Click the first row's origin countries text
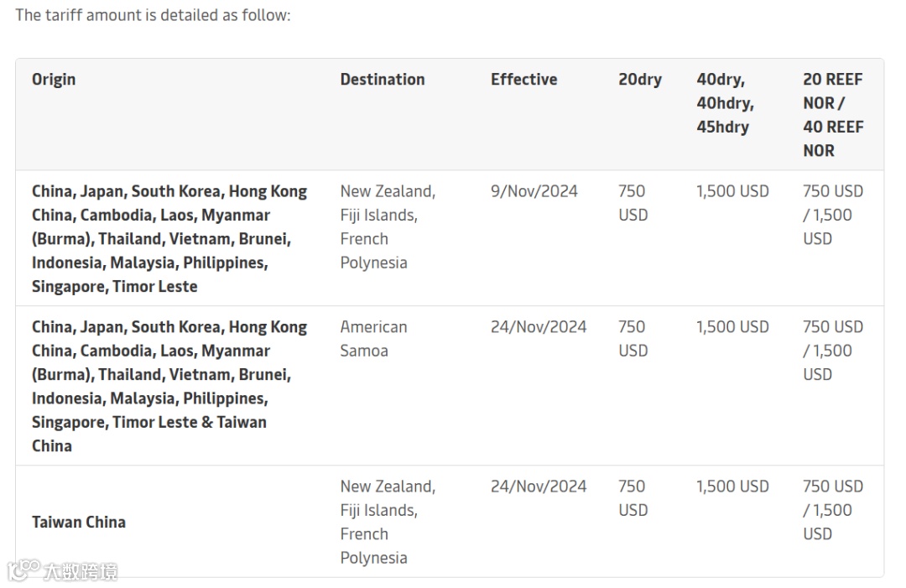The image size is (906, 588). (169, 238)
